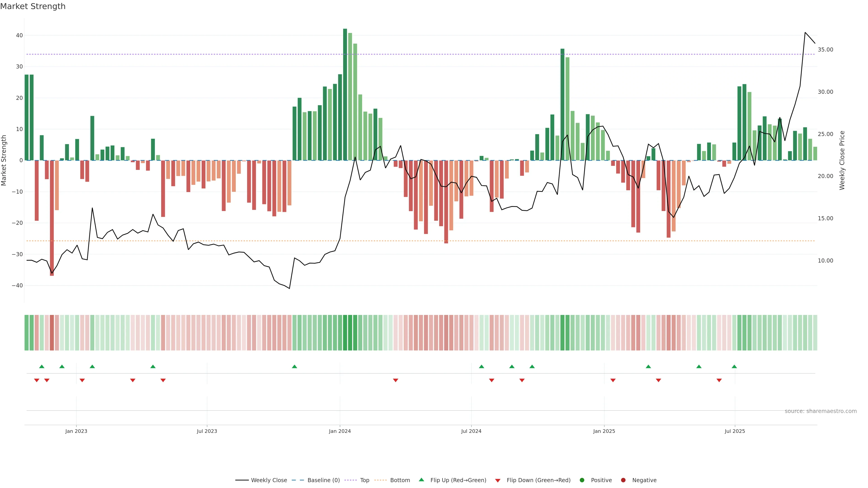Select the lone red flip-down marker after Jan 2024

coord(396,380)
